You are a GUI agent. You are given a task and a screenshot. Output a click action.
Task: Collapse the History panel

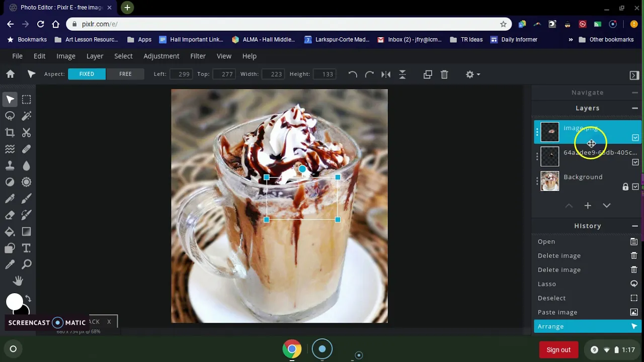coord(635,226)
